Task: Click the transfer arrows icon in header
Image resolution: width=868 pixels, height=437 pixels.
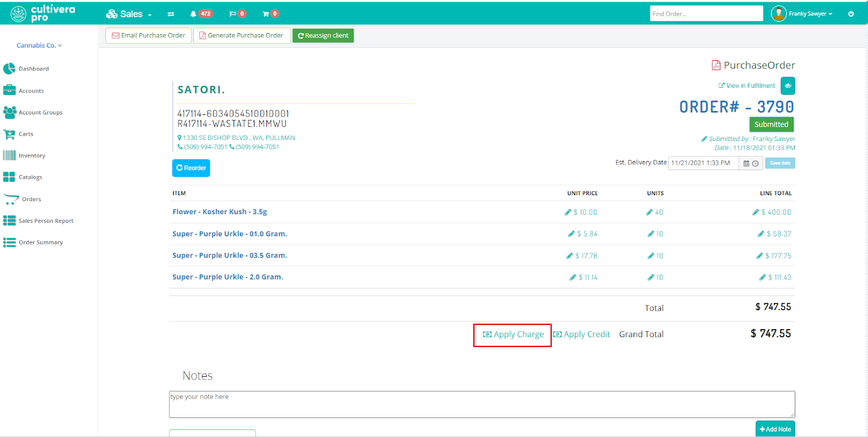Action: coord(171,14)
